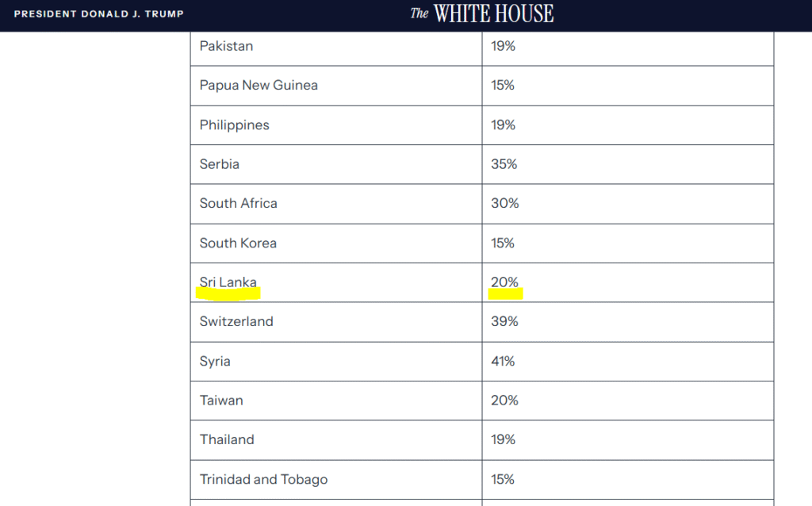Select Taiwan 20% rate cell
The width and height of the screenshot is (812, 506).
[628, 401]
